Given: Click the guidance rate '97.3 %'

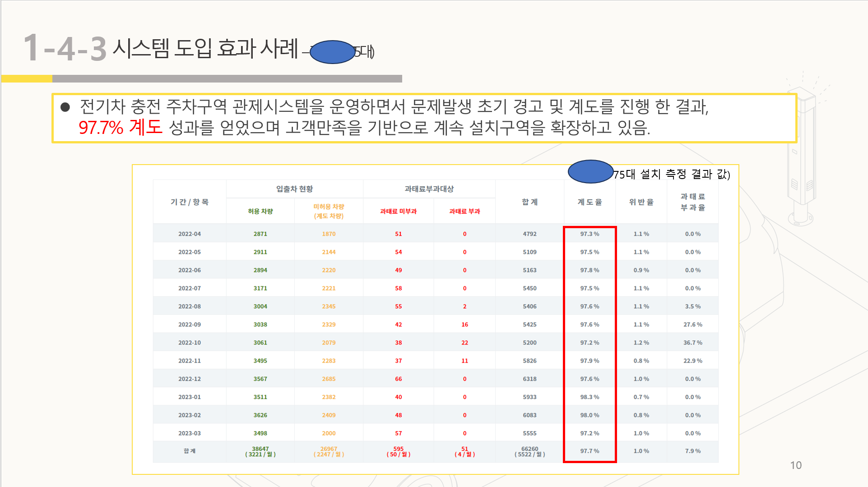Looking at the screenshot, I should [x=589, y=234].
